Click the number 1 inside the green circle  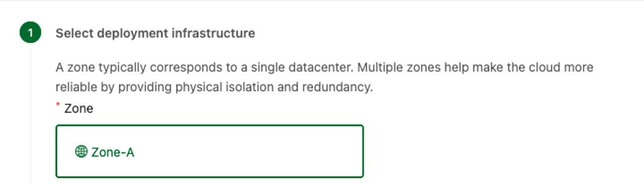(x=31, y=33)
